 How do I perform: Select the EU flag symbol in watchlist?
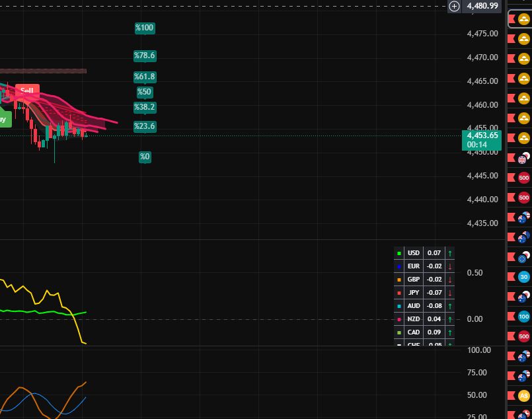click(523, 258)
